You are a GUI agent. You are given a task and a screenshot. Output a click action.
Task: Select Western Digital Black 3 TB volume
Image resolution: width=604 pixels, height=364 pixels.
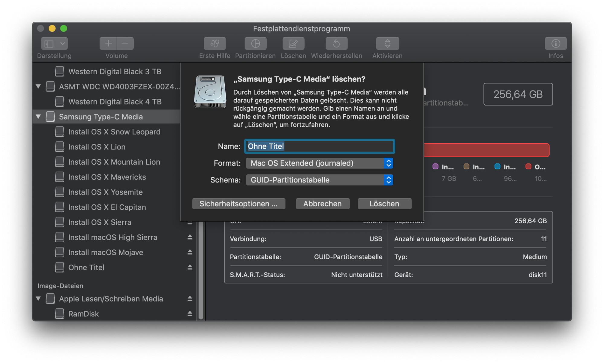114,72
